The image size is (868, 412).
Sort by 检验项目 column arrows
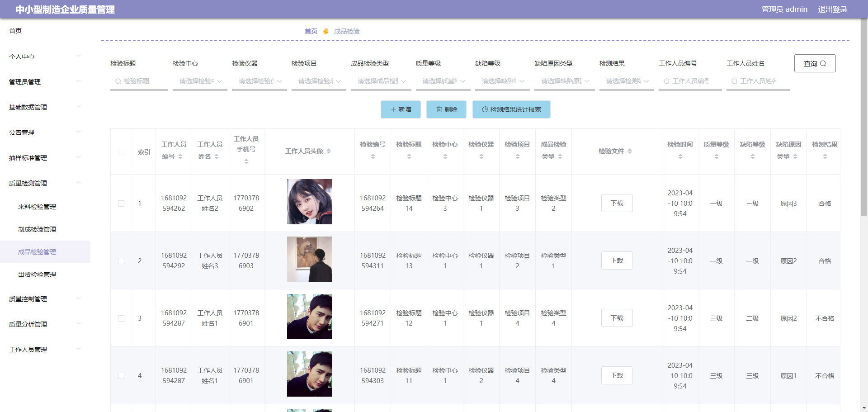[x=518, y=156]
